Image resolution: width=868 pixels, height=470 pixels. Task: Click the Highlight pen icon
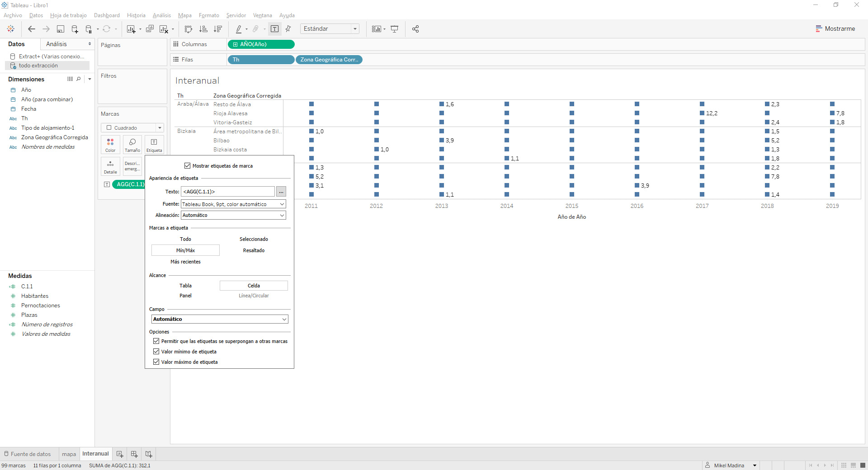(239, 28)
